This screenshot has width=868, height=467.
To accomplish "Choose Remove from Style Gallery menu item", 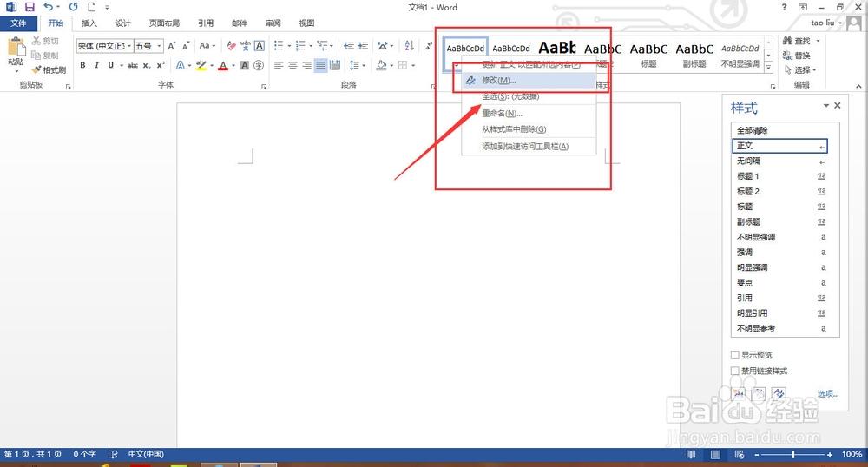I will click(x=529, y=129).
